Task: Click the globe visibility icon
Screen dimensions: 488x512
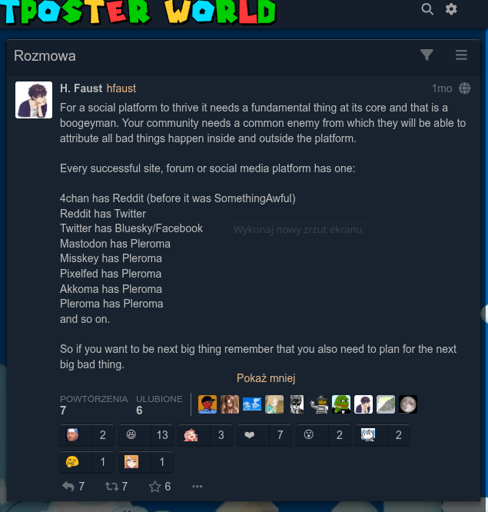Action: [x=464, y=88]
